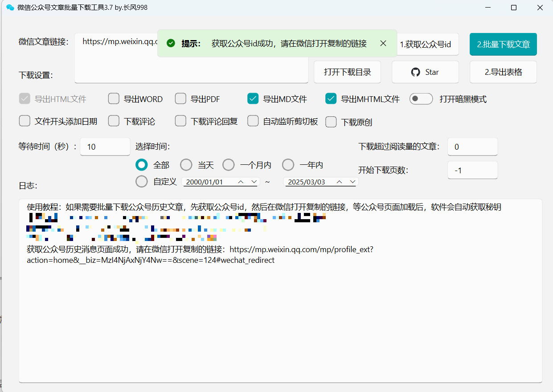553x392 pixels.
Task: Enable 自动监听剪切板 checkbox
Action: [253, 121]
